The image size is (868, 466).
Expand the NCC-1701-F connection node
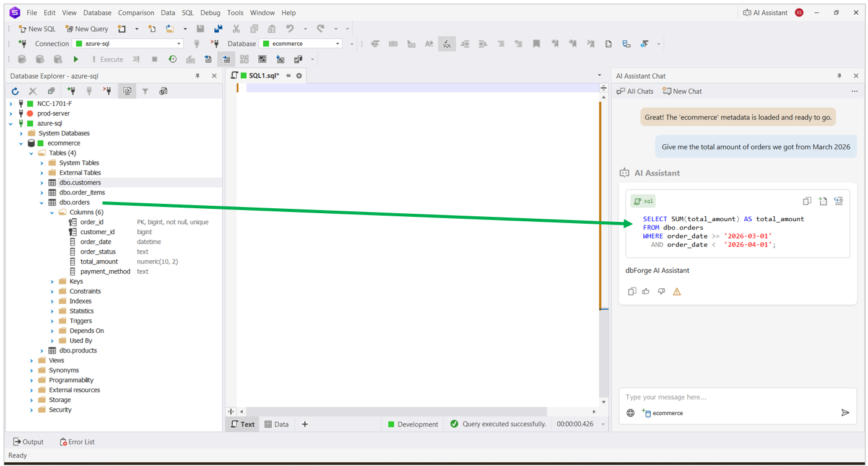(11, 103)
